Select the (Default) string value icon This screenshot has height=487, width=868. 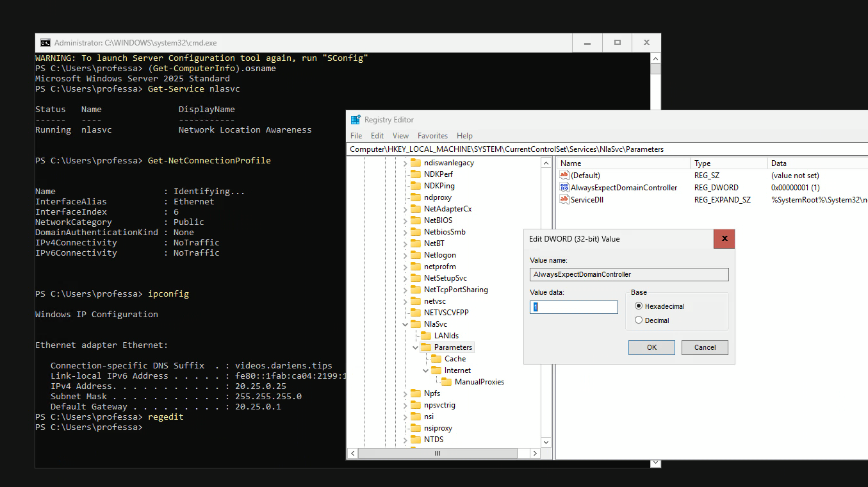coord(564,176)
